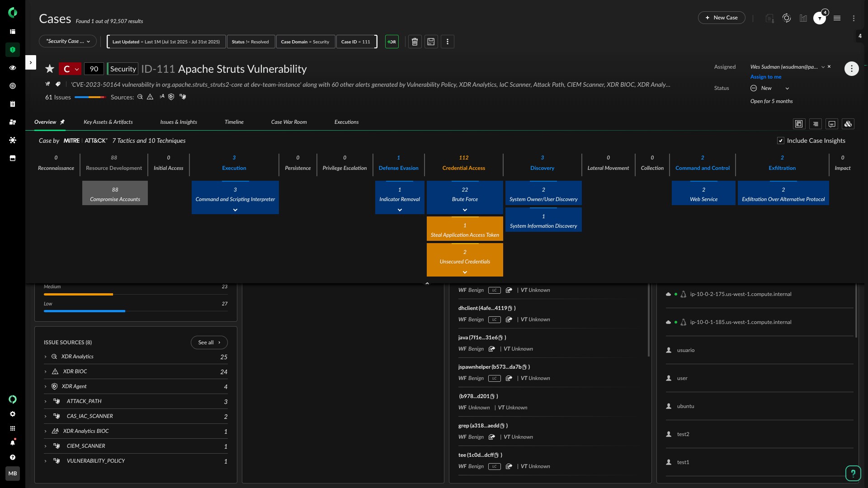The height and width of the screenshot is (488, 868).
Task: Click the Assign to me link
Action: [x=765, y=77]
